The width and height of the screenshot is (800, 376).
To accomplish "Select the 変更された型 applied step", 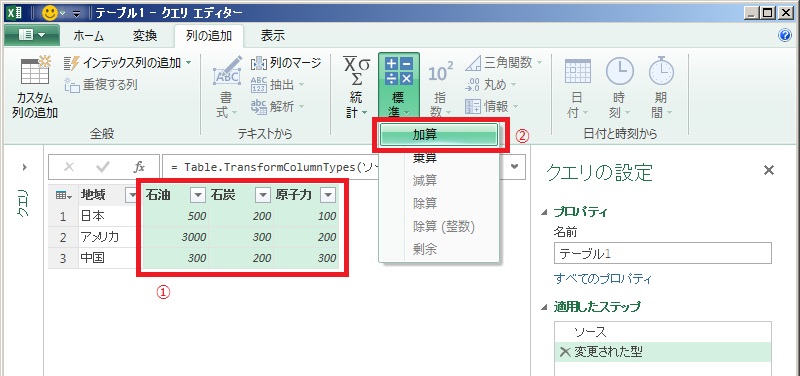I will coord(663,352).
